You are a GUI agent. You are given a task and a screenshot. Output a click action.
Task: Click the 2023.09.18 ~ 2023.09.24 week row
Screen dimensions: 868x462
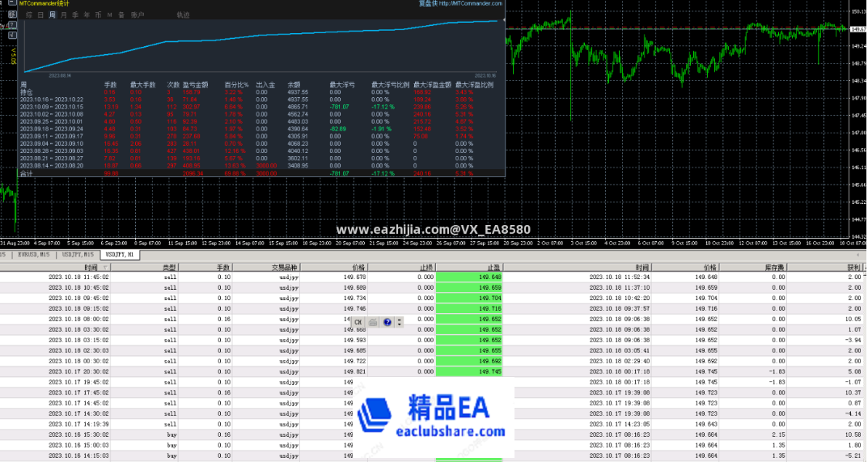tap(260, 129)
